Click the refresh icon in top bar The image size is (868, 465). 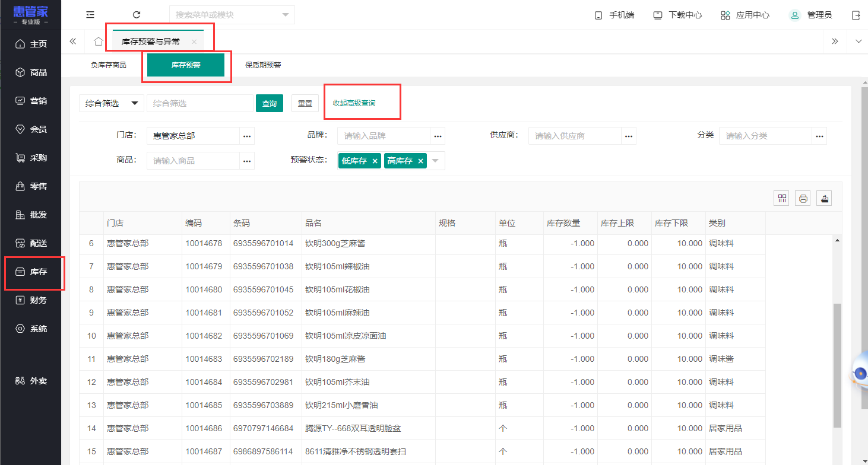(137, 15)
